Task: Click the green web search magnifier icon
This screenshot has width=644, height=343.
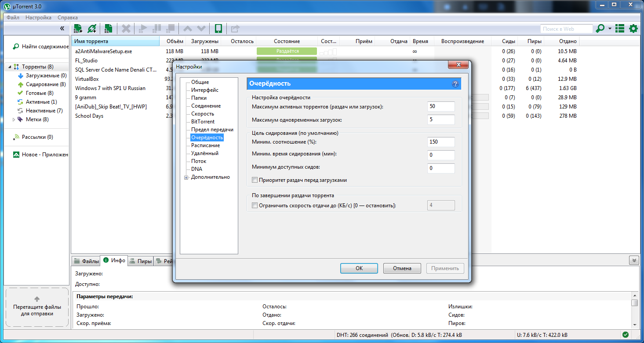Action: [600, 29]
